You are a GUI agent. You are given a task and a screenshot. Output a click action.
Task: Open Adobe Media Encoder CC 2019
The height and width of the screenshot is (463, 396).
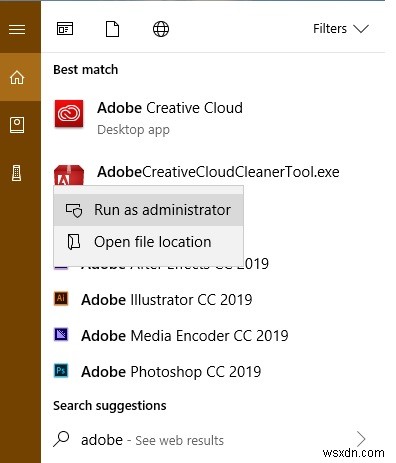[185, 336]
